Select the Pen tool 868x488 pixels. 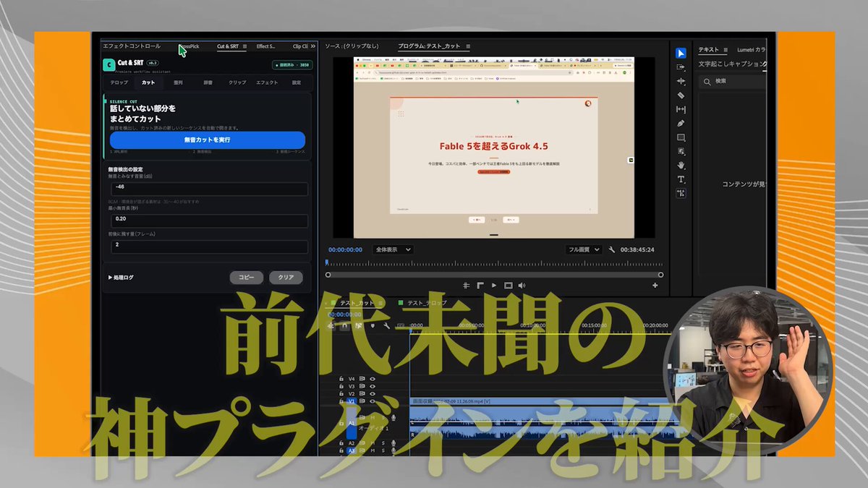tap(681, 123)
